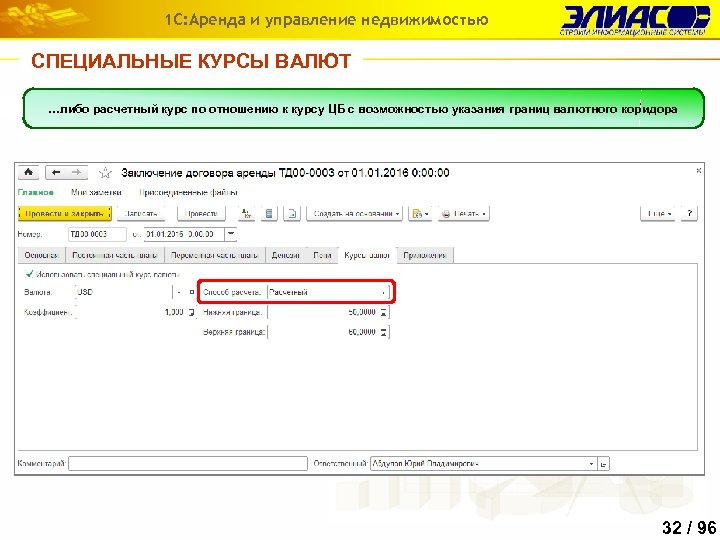Expand the Создать на основании menu
Screen dimensions: 720x540
click(x=354, y=214)
